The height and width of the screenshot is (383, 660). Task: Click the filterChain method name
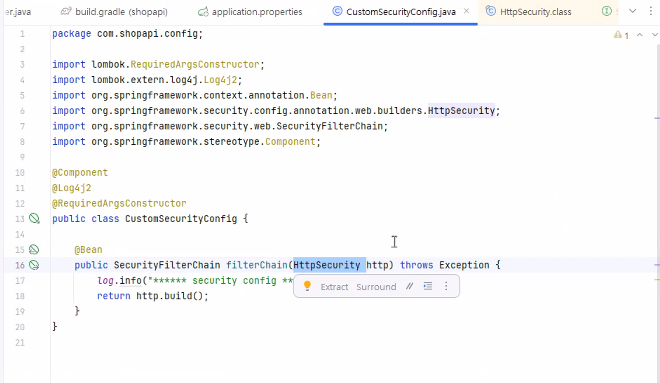click(257, 265)
